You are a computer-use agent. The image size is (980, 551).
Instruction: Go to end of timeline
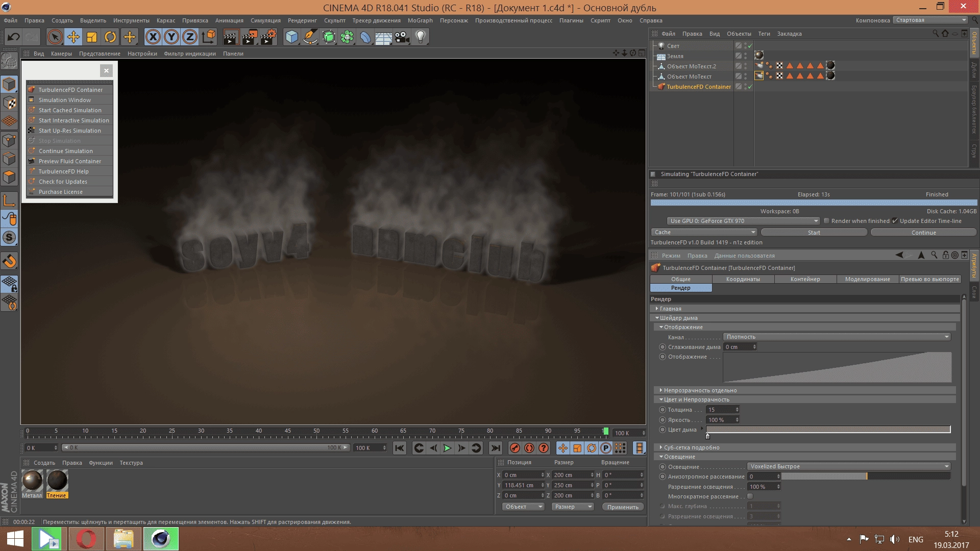coord(495,448)
